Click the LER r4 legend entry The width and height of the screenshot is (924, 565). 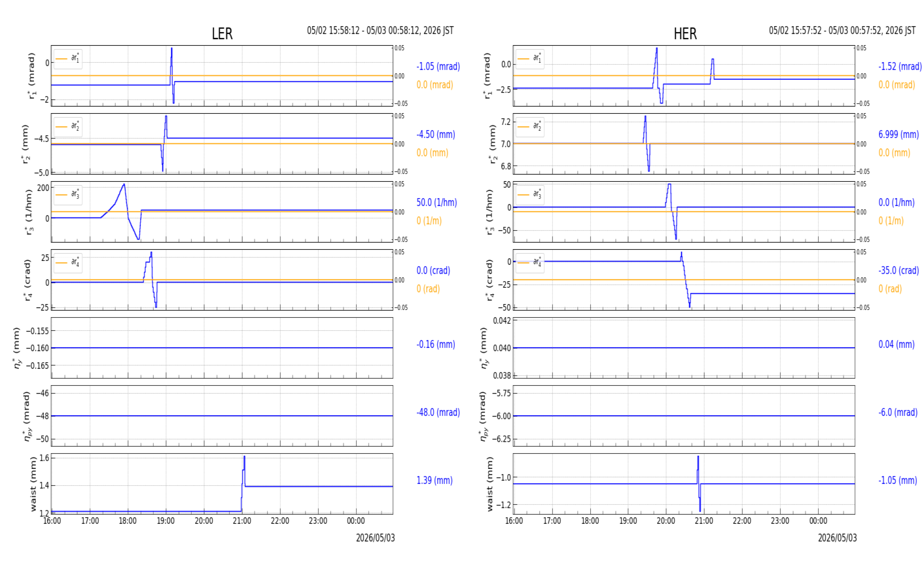pyautogui.click(x=68, y=263)
